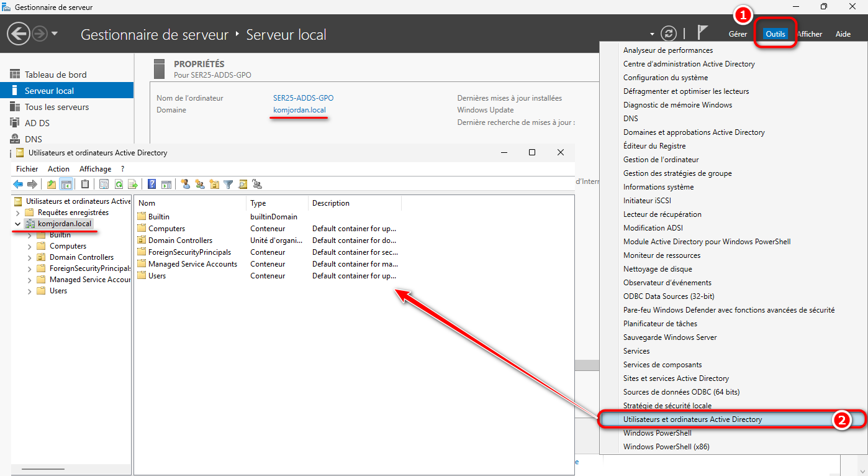Image resolution: width=868 pixels, height=476 pixels.
Task: Choose Gestion des stratégies de groupe
Action: click(677, 173)
